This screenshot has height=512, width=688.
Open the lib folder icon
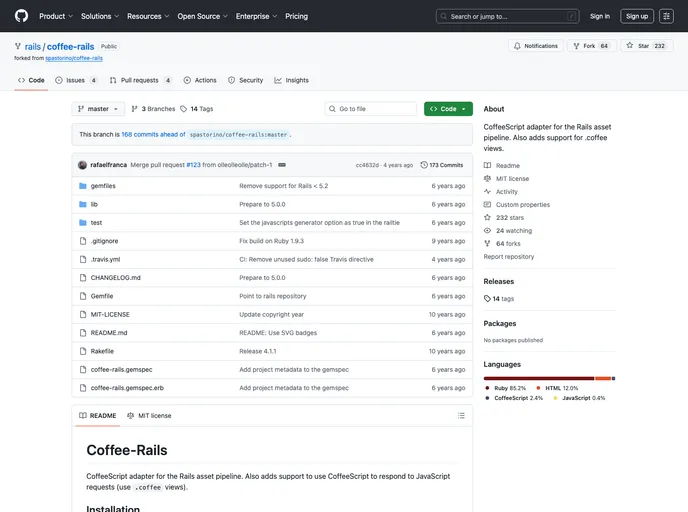point(82,204)
